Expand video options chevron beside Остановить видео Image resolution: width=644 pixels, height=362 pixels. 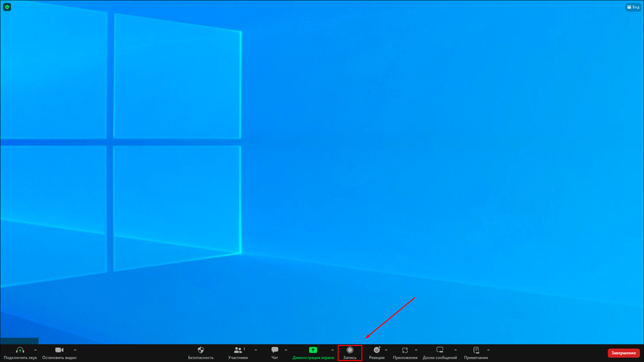point(75,350)
